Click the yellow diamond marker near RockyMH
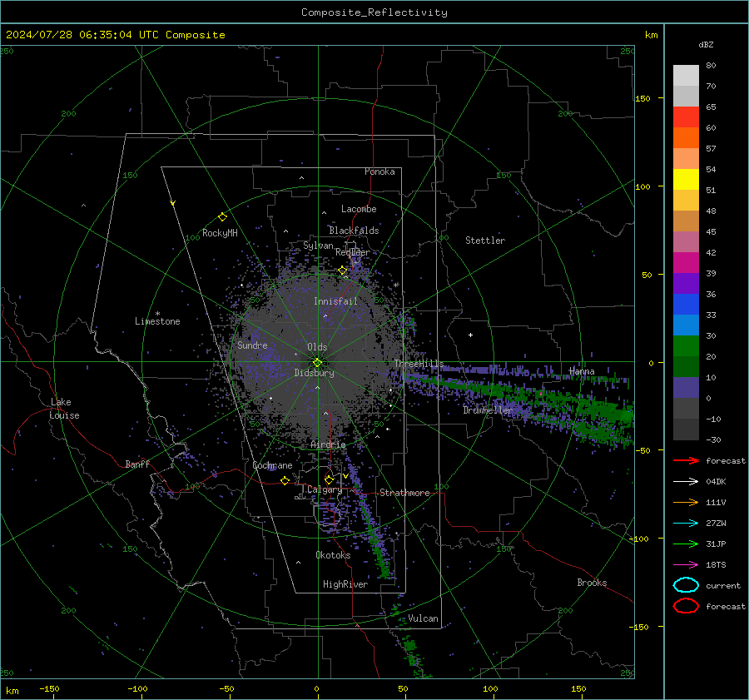The height and width of the screenshot is (700, 749). [222, 217]
